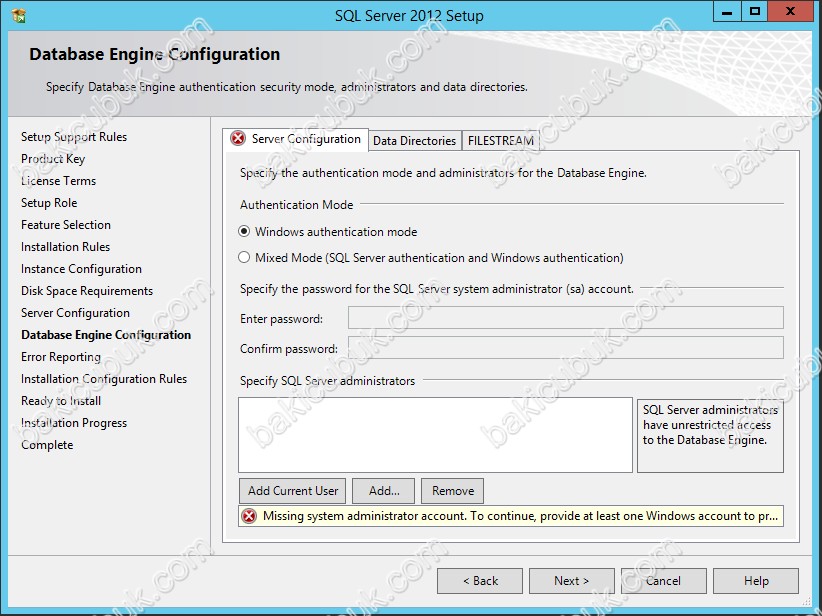This screenshot has height=616, width=822.
Task: Close the SQL Server 2012 Setup window
Action: click(791, 12)
